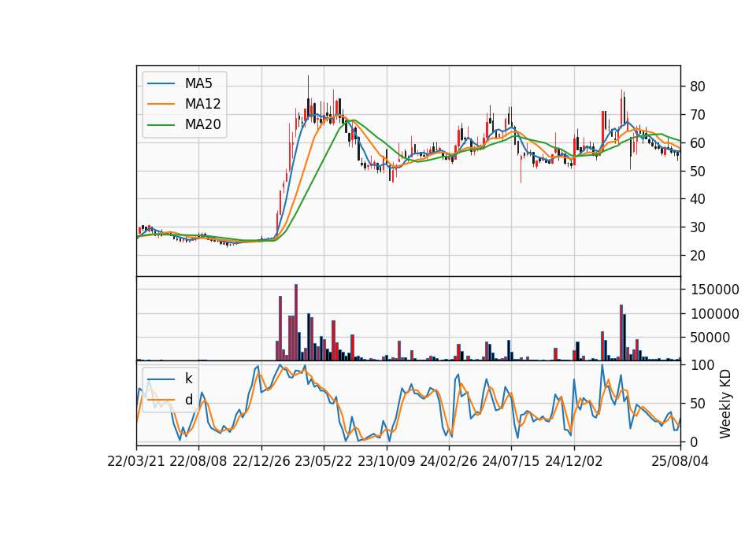This screenshot has height=543, width=756.
Task: Click the 24/02/26 date tick label
Action: [448, 461]
